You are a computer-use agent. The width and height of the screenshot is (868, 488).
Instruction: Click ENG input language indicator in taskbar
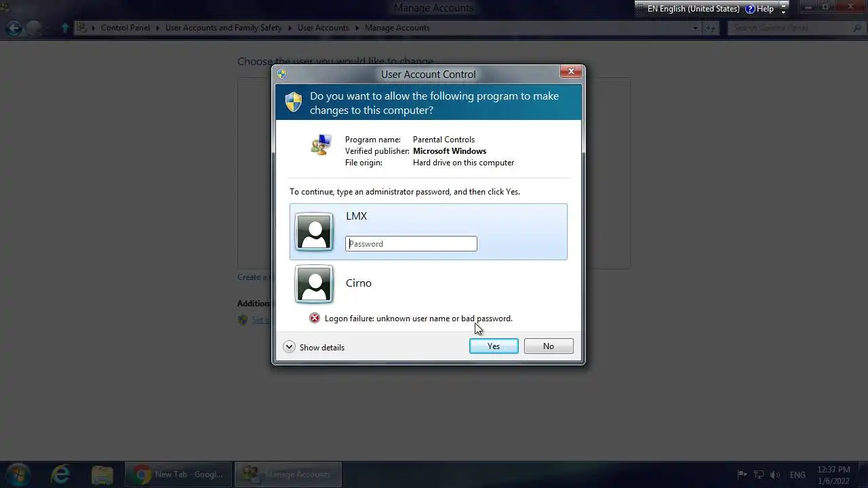click(x=797, y=474)
